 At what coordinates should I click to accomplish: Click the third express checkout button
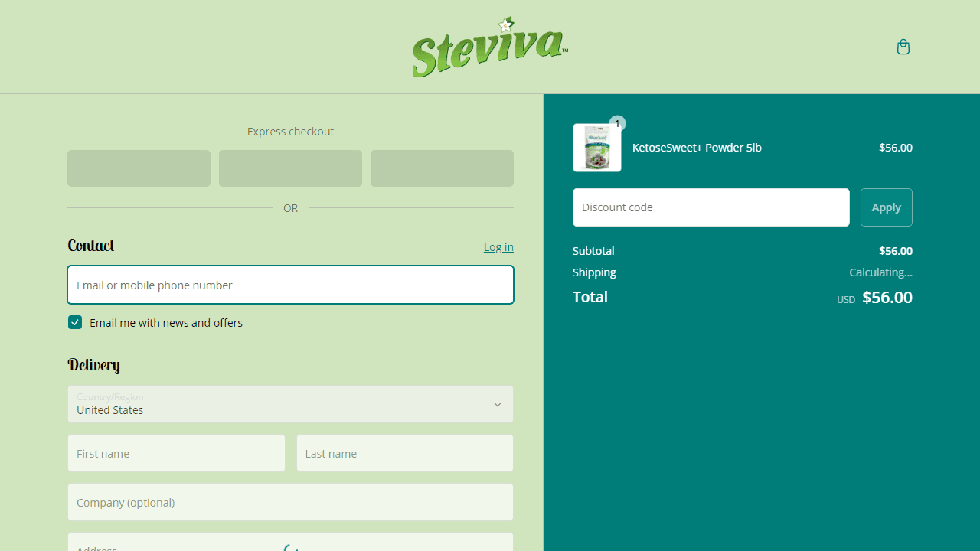pyautogui.click(x=442, y=168)
